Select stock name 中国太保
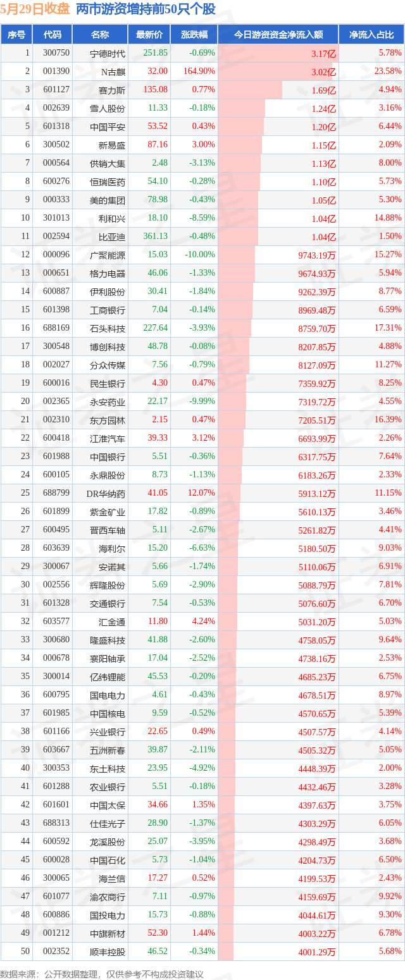Screen dimensions: 405x980 tap(108, 805)
